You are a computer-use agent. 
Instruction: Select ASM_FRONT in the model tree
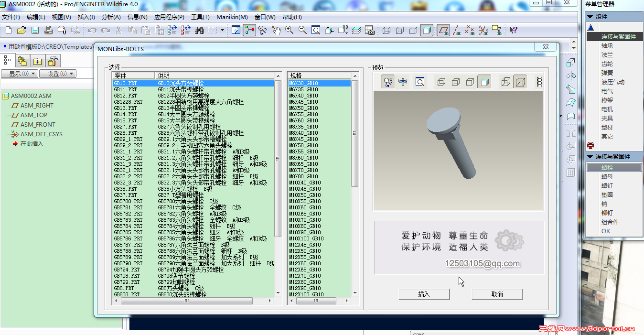[x=38, y=124]
